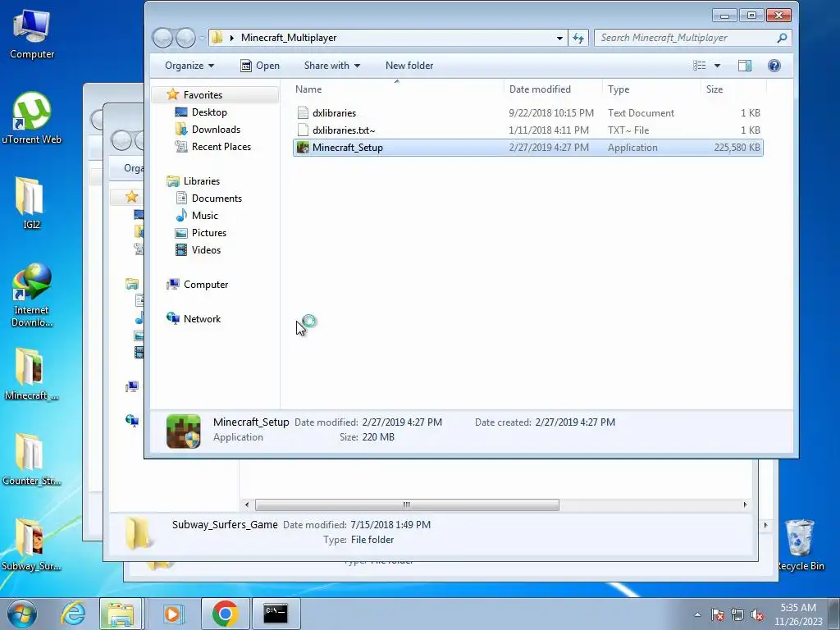Select the dxlibraries.txt~ file
The image size is (840, 630).
528,130
